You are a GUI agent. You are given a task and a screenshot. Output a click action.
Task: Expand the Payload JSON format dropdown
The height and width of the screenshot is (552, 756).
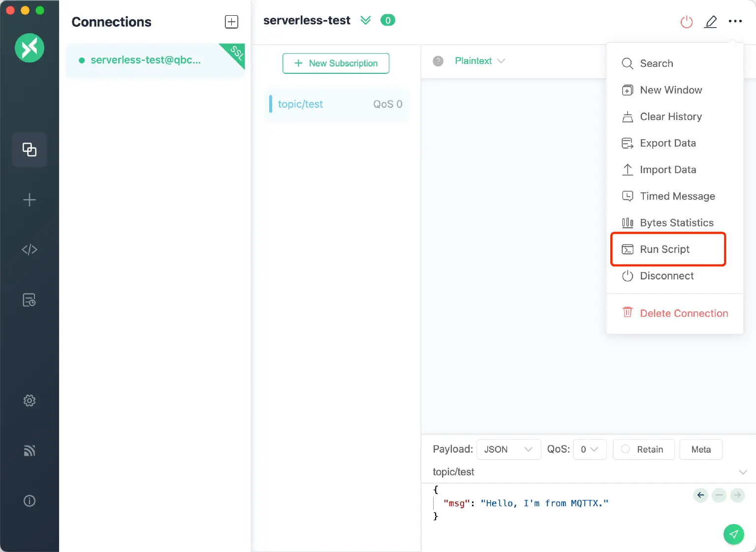(508, 449)
